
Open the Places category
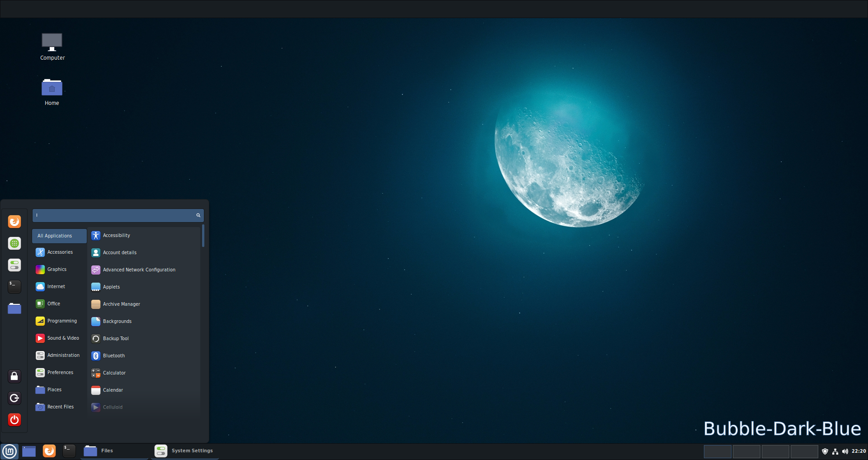pos(59,390)
